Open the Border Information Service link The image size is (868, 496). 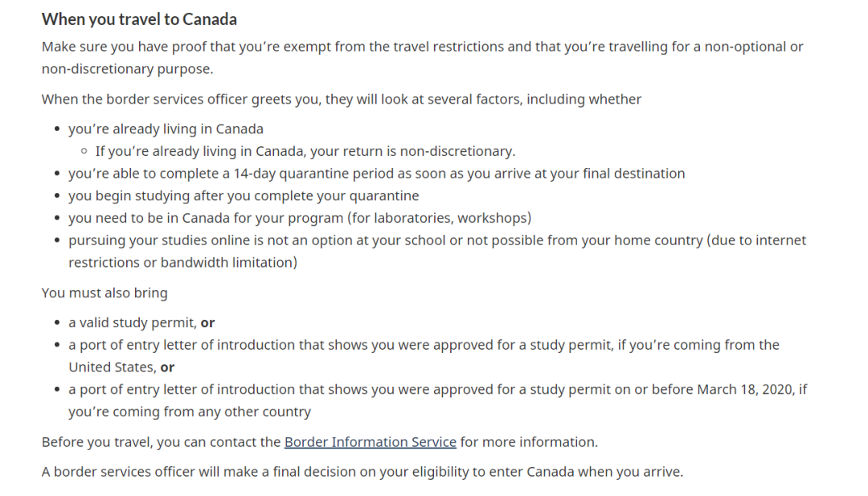click(x=370, y=442)
